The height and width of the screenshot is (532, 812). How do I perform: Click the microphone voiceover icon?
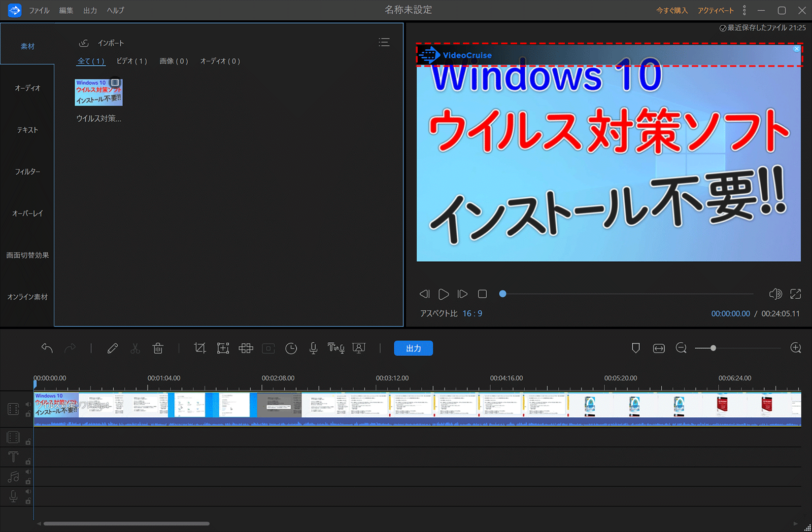pos(314,348)
